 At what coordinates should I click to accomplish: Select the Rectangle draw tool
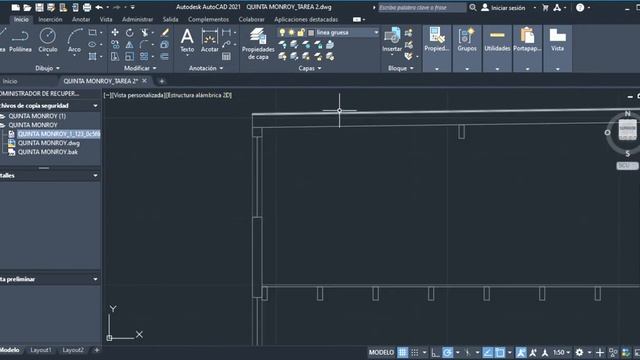pos(93,33)
